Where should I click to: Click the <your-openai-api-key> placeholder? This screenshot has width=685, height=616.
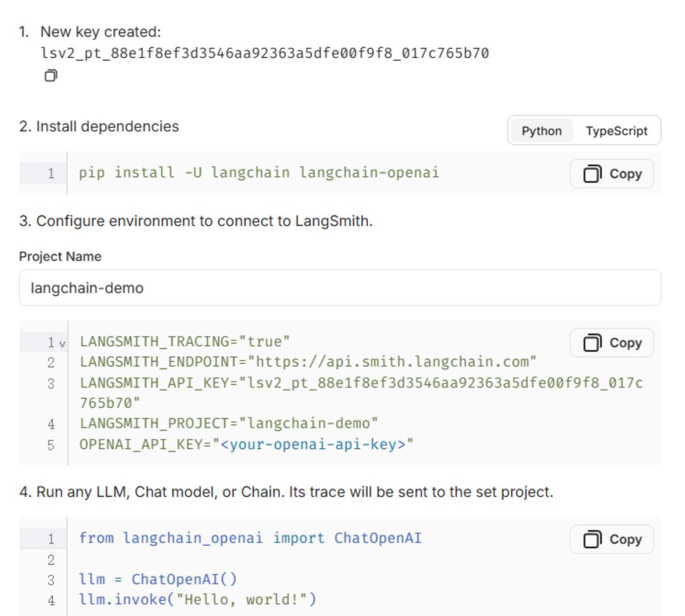tap(312, 444)
